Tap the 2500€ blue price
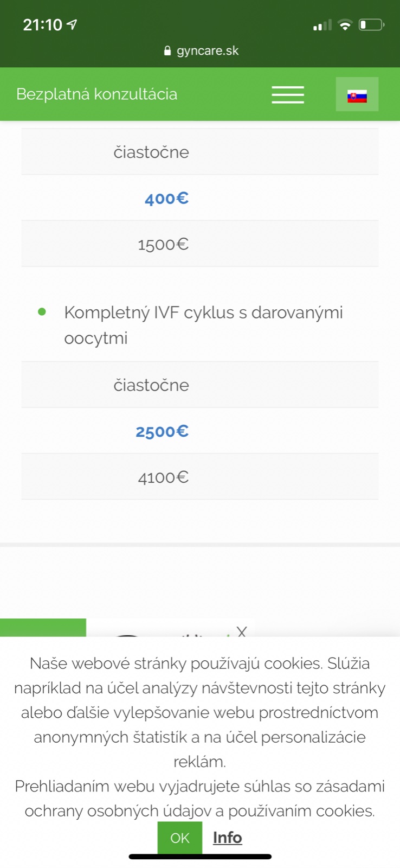400x868 pixels. point(162,431)
